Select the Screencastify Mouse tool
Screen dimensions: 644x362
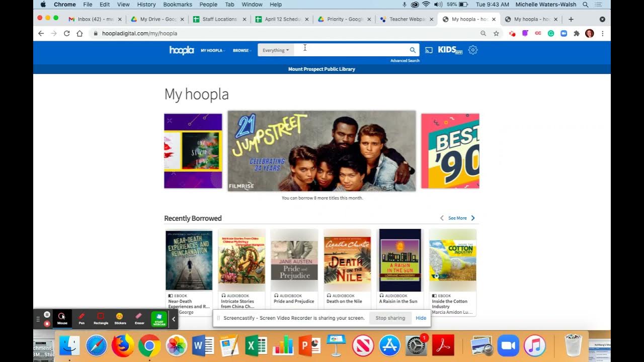tap(62, 318)
